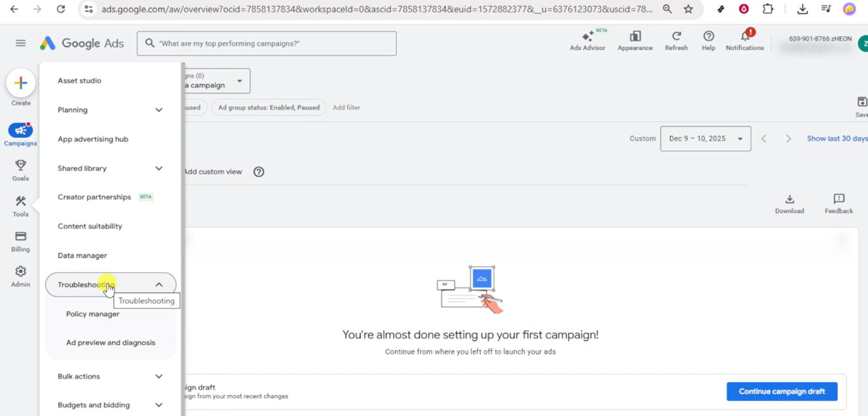868x416 pixels.
Task: Open the Tools section in sidebar
Action: click(x=20, y=206)
